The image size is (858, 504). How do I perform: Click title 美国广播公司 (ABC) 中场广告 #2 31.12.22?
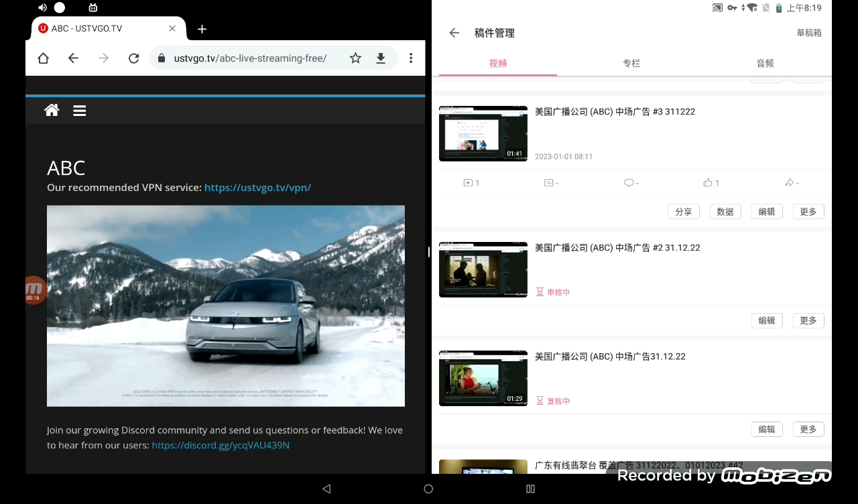(617, 248)
